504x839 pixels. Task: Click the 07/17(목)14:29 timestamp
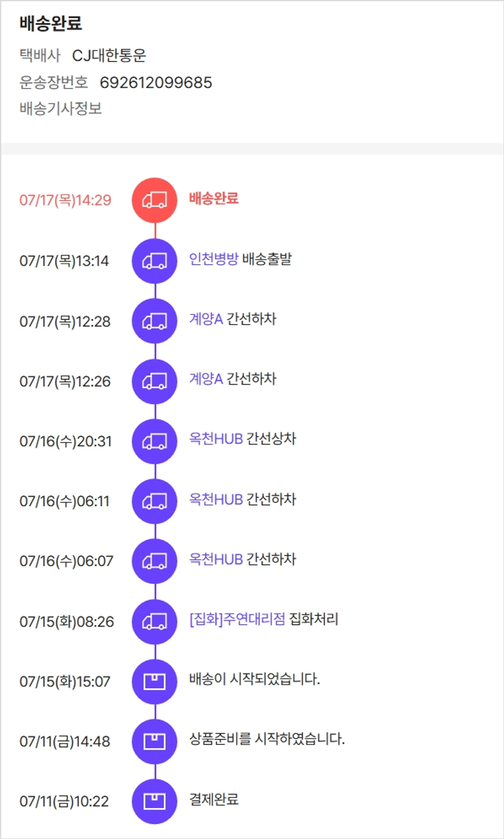(65, 200)
